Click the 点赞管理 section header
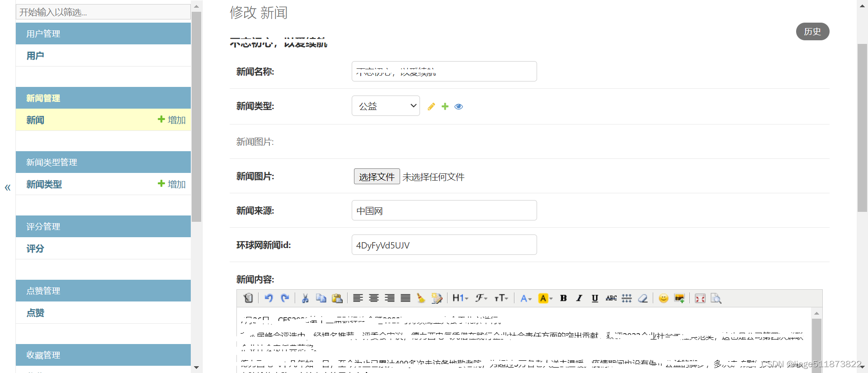The image size is (868, 373). click(x=103, y=291)
